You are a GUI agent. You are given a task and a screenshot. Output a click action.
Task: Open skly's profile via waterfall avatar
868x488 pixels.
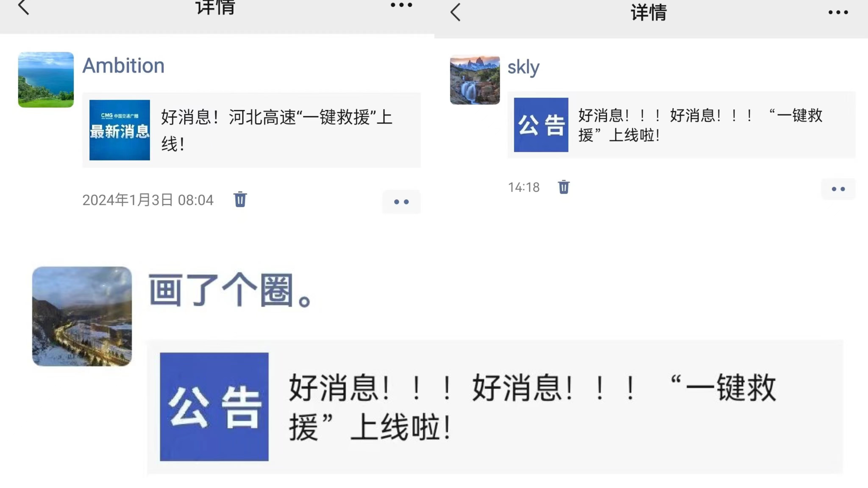[475, 80]
